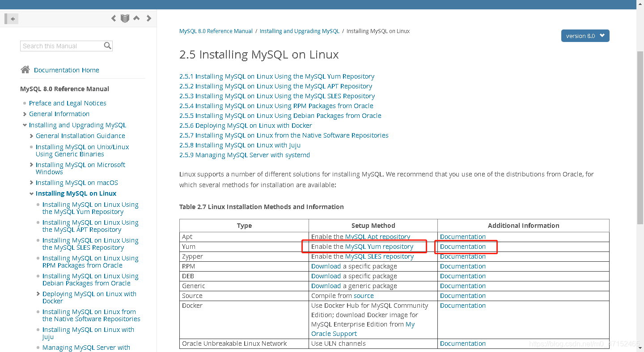Select the 'Use ULN channels' table cell

[x=373, y=344]
